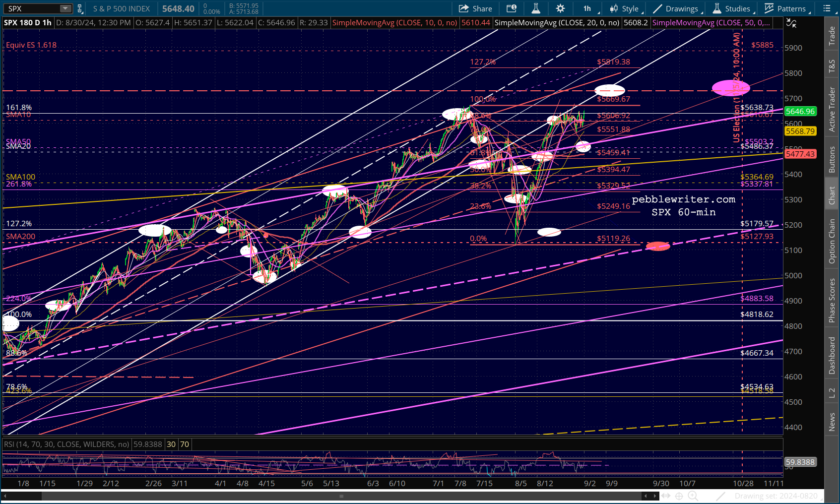Toggle the Active Trader side panel
Viewport: 840px width, 504px height.
click(832, 109)
